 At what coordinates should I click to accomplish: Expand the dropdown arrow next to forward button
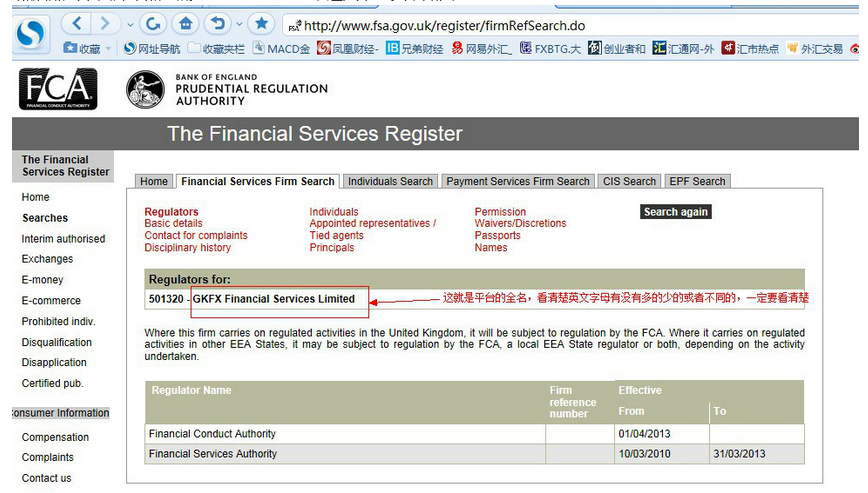point(127,22)
